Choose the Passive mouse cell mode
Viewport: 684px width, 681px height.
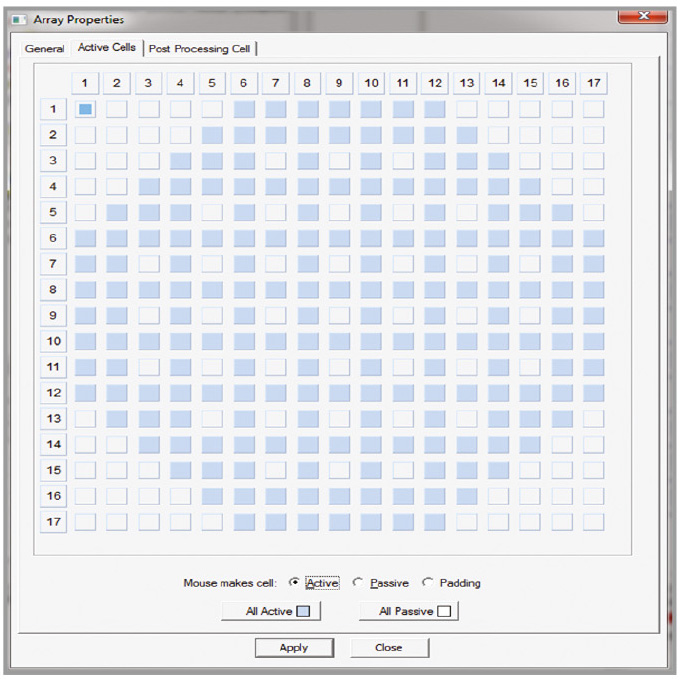[358, 582]
